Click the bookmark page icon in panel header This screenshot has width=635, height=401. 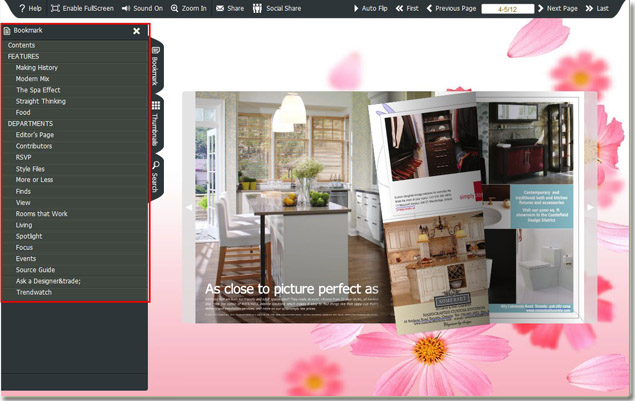point(7,31)
